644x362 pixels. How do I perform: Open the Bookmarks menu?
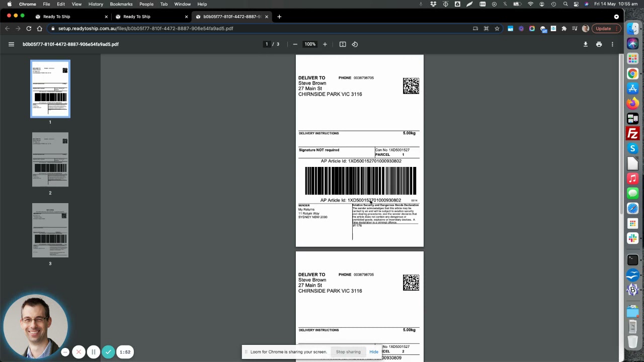click(x=121, y=4)
